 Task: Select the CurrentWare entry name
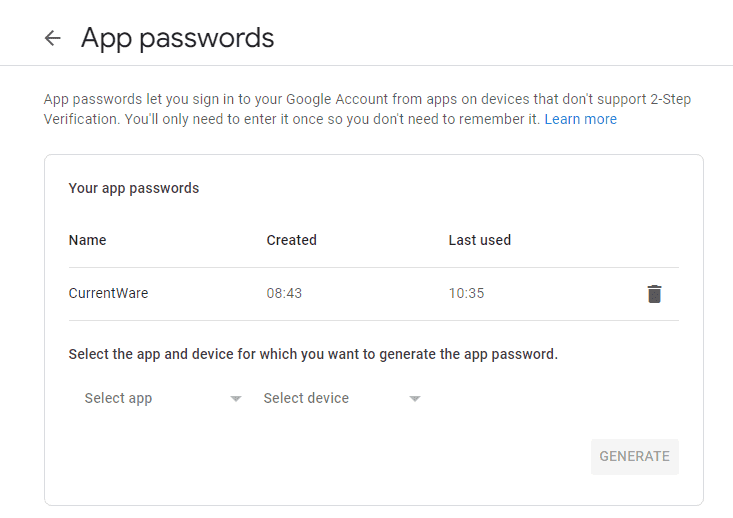108,293
